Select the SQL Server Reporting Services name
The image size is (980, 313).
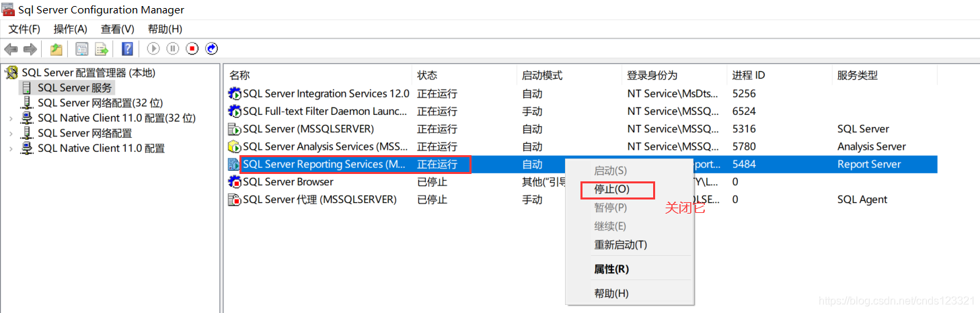tap(324, 164)
